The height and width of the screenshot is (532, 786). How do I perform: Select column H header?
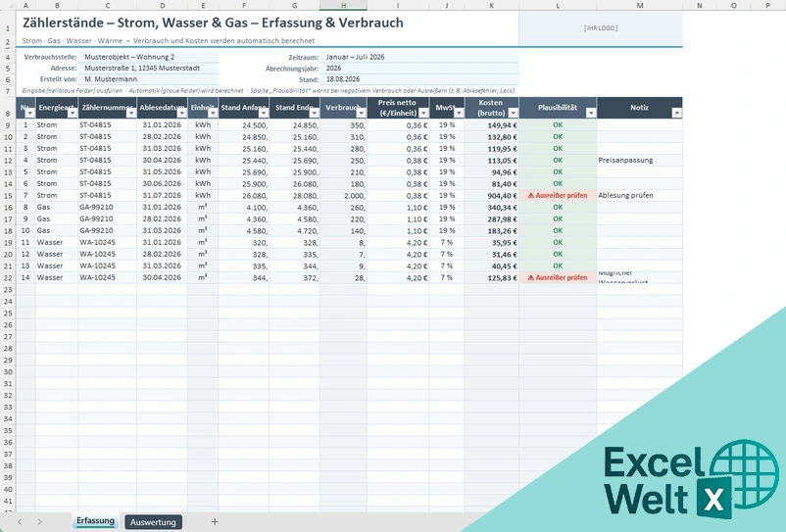click(343, 6)
